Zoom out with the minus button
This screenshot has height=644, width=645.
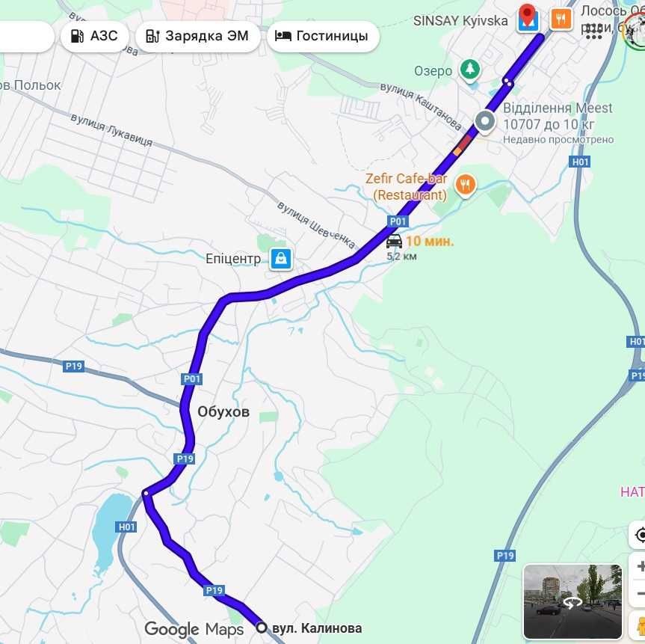click(x=640, y=593)
